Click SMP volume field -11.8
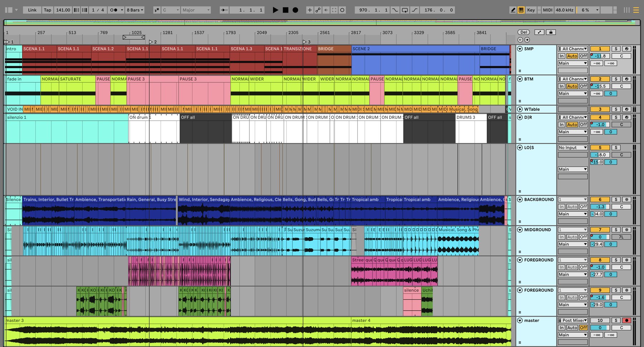This screenshot has height=347, width=644. pos(600,56)
